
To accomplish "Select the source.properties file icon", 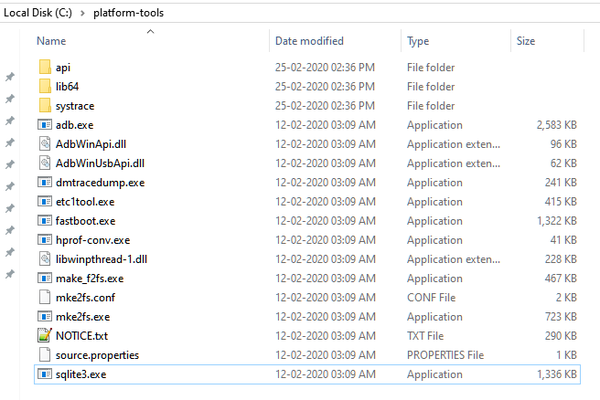I will click(x=45, y=355).
